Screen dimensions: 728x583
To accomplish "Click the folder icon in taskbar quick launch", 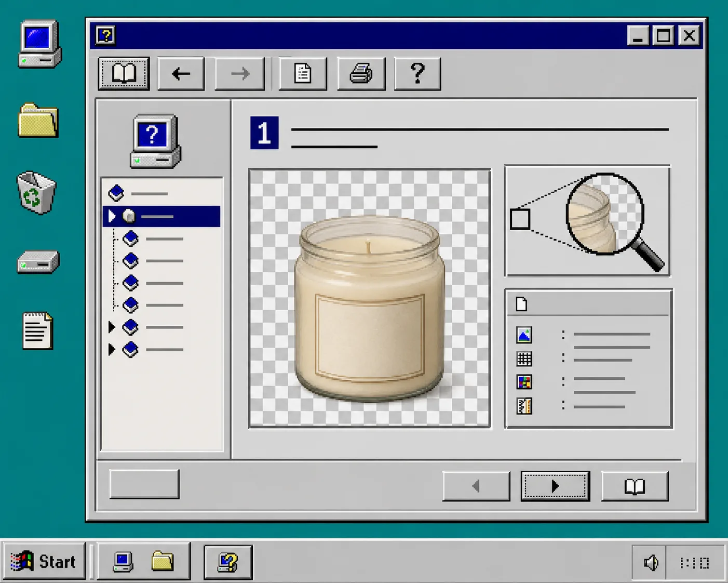I will tap(163, 562).
